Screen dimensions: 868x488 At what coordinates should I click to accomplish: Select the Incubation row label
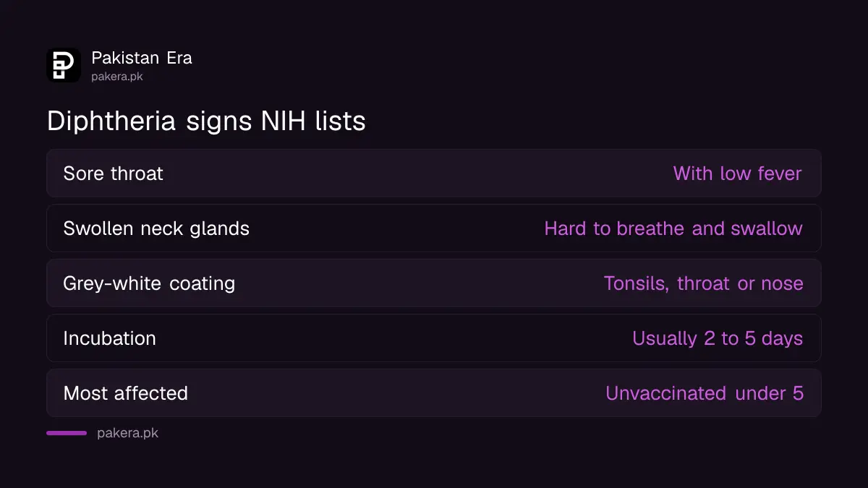click(x=109, y=338)
